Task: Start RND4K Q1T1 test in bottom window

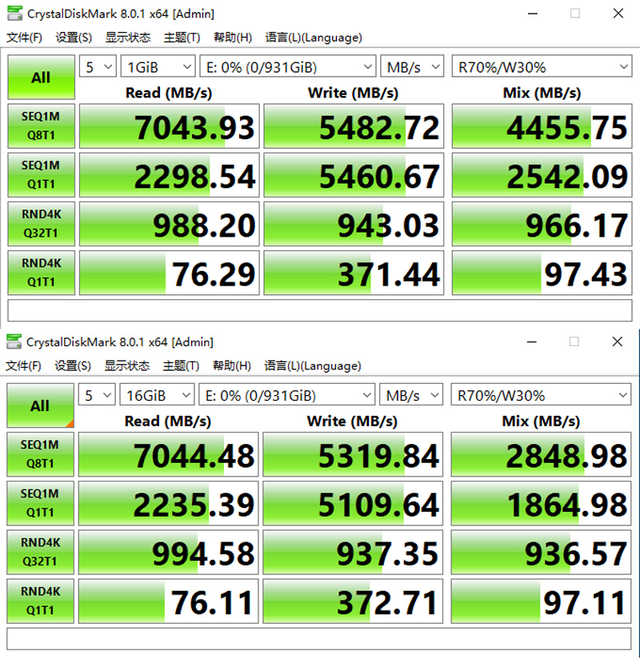Action: tap(40, 601)
